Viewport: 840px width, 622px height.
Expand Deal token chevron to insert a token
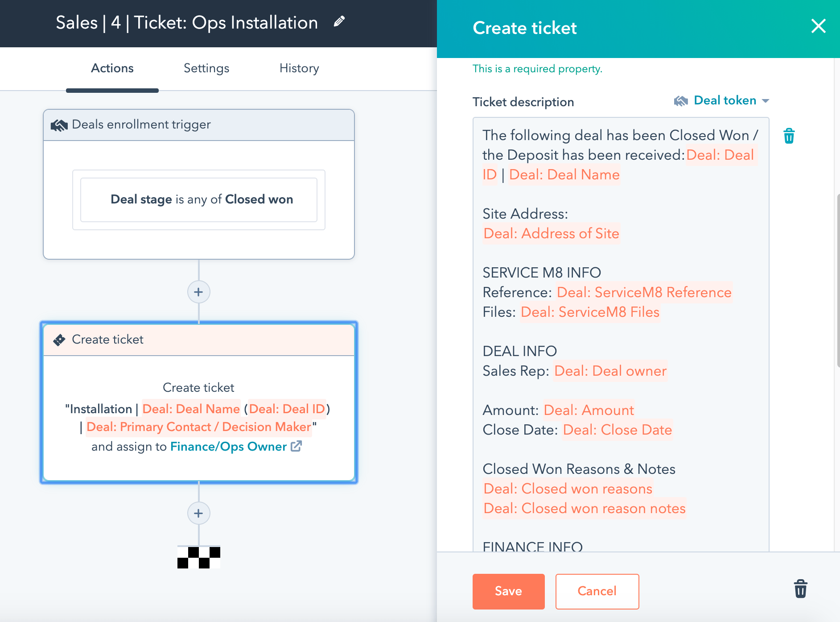(765, 101)
